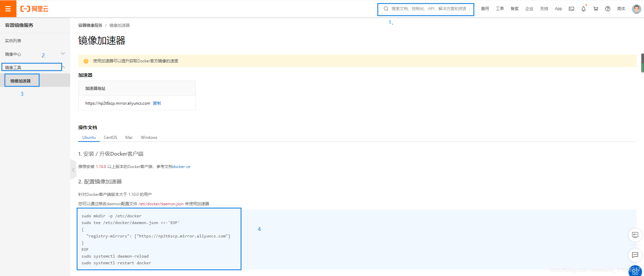Open 备案 in the top navigation

pos(514,9)
